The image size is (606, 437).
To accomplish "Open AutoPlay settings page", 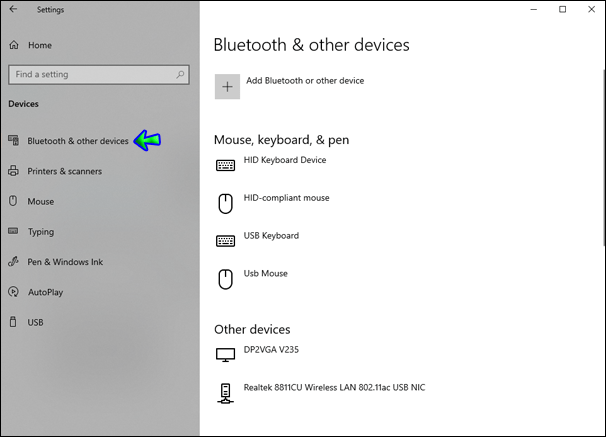I will pos(45,292).
